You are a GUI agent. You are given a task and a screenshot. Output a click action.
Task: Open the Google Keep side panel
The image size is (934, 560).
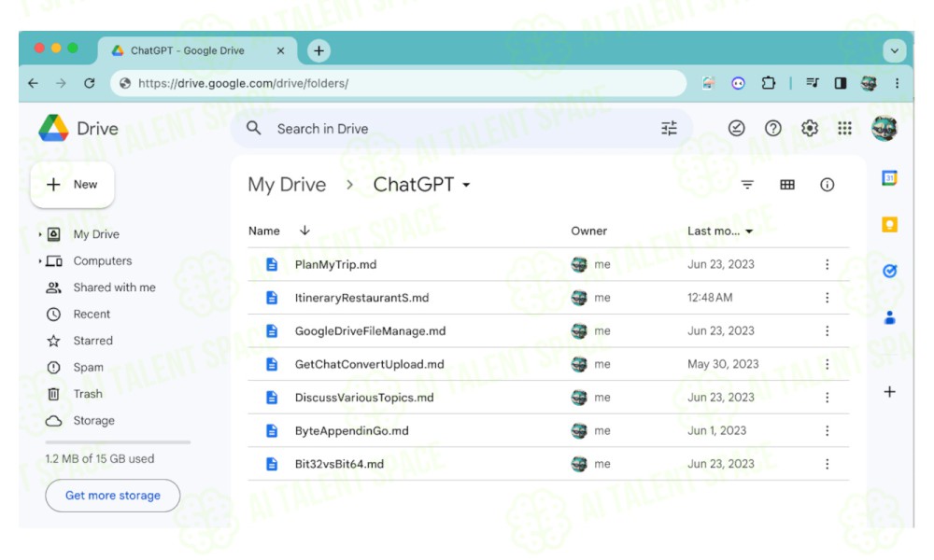tap(889, 224)
